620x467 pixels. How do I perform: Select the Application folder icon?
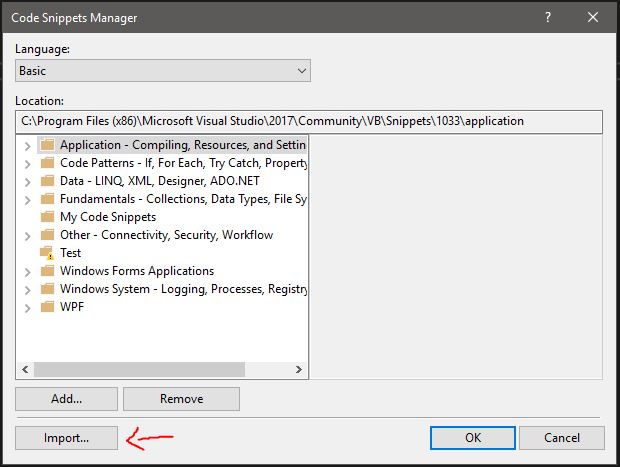tap(47, 145)
